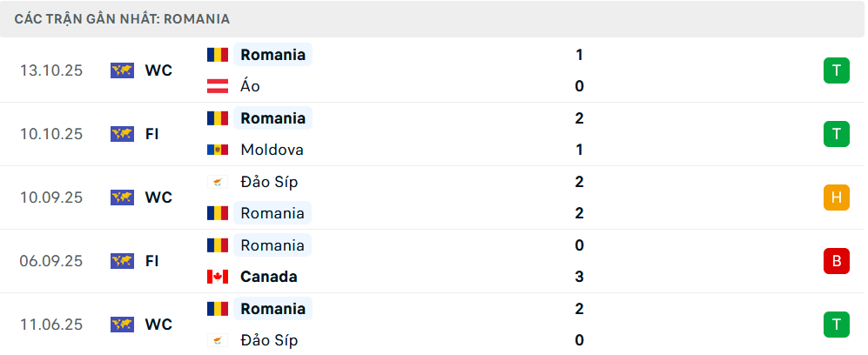Click Moldova flag icon
The height and width of the screenshot is (355, 868).
[217, 150]
